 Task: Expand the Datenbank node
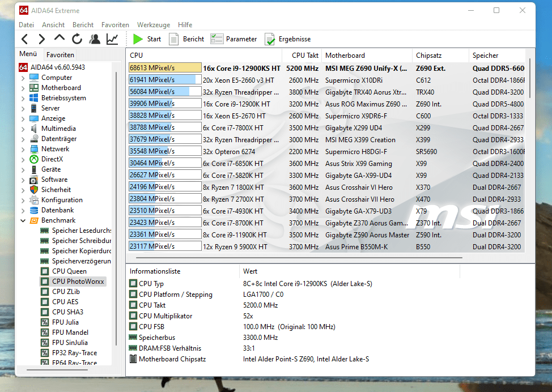pyautogui.click(x=23, y=210)
